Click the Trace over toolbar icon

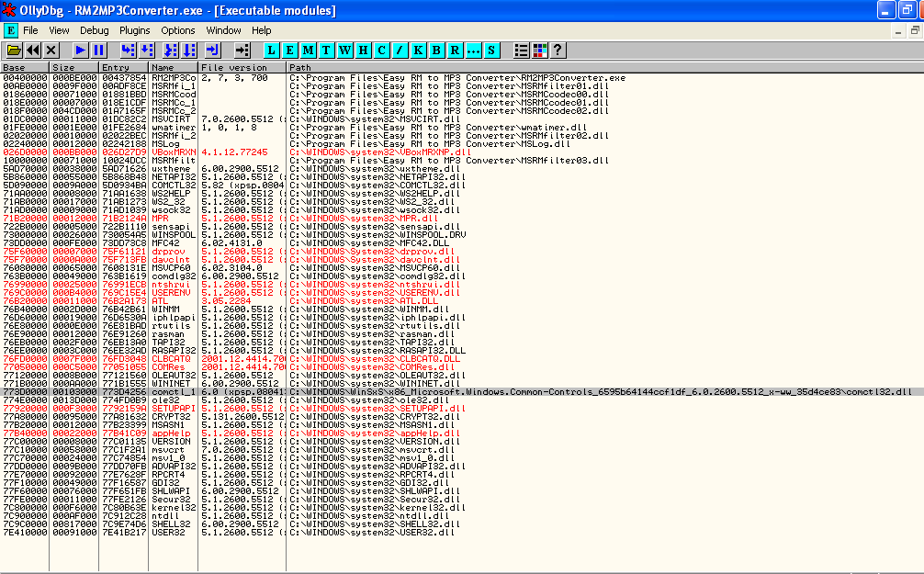189,51
